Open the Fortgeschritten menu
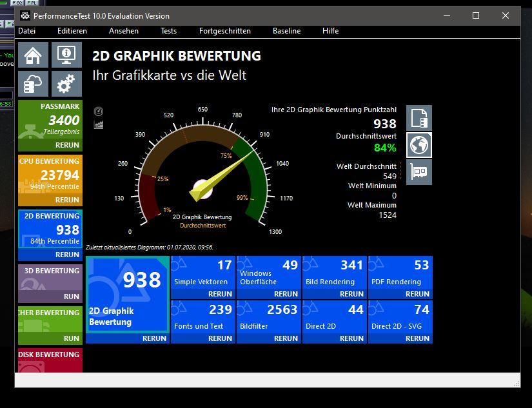532x408 pixels. point(225,31)
